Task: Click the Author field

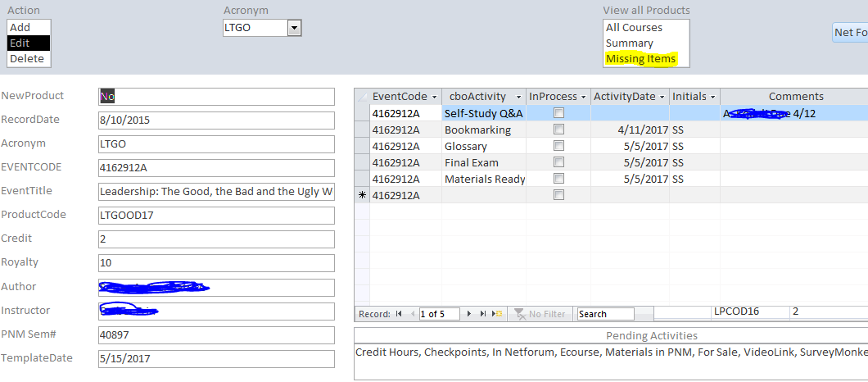Action: [216, 288]
